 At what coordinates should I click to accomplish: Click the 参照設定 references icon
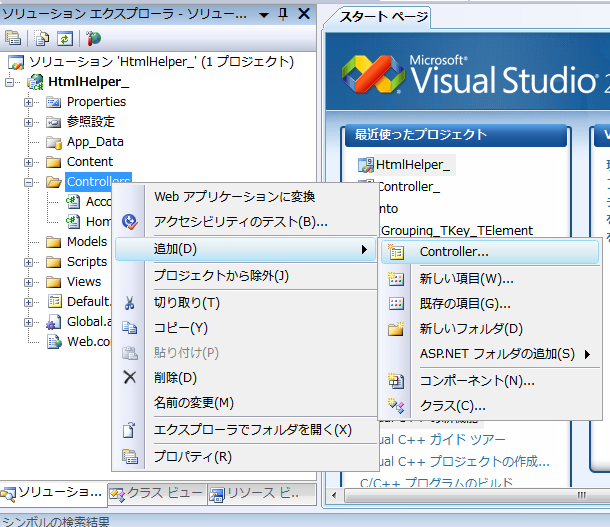point(54,122)
